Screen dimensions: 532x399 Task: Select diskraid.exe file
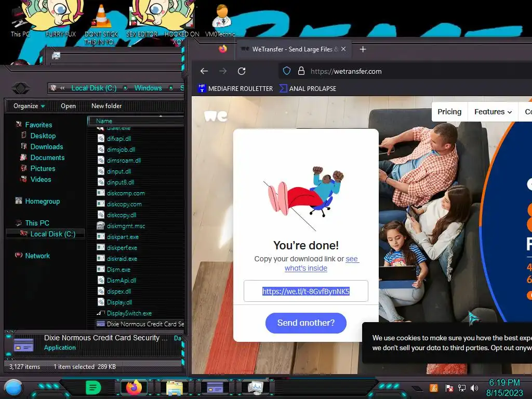coord(122,259)
